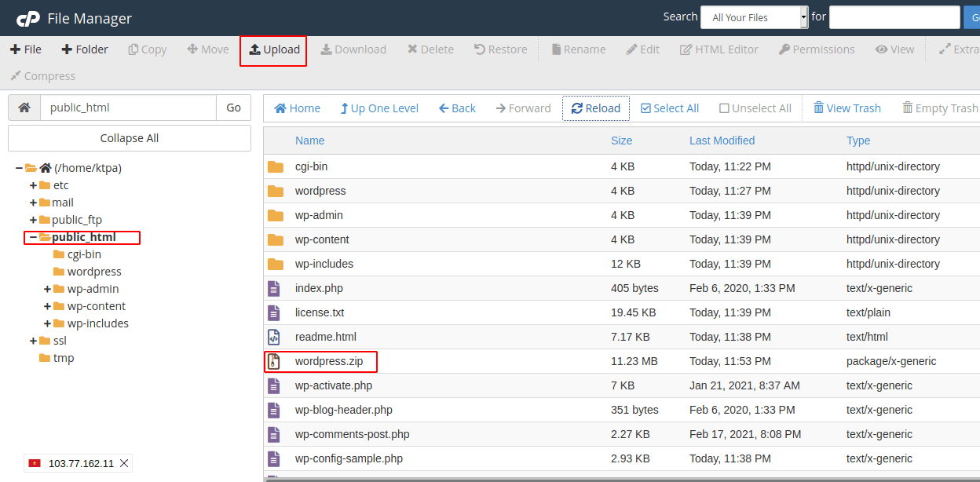980x482 pixels.
Task: Expand the mail folder in tree
Action: (x=33, y=203)
